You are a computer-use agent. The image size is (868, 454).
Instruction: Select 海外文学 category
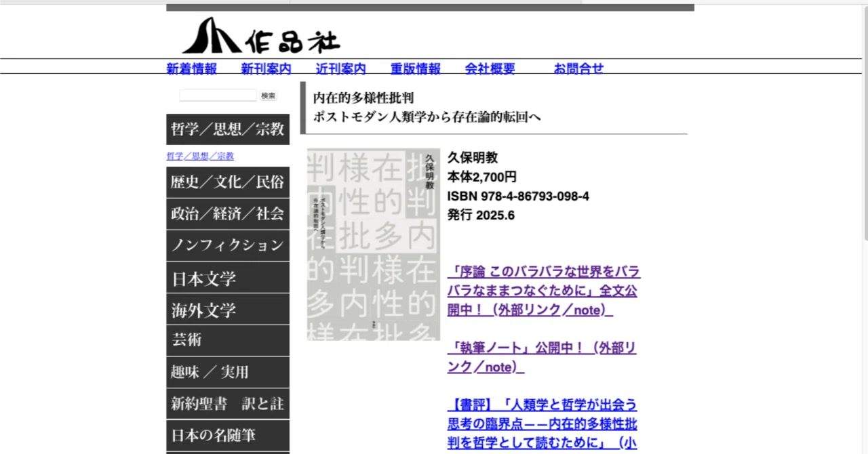pyautogui.click(x=228, y=310)
